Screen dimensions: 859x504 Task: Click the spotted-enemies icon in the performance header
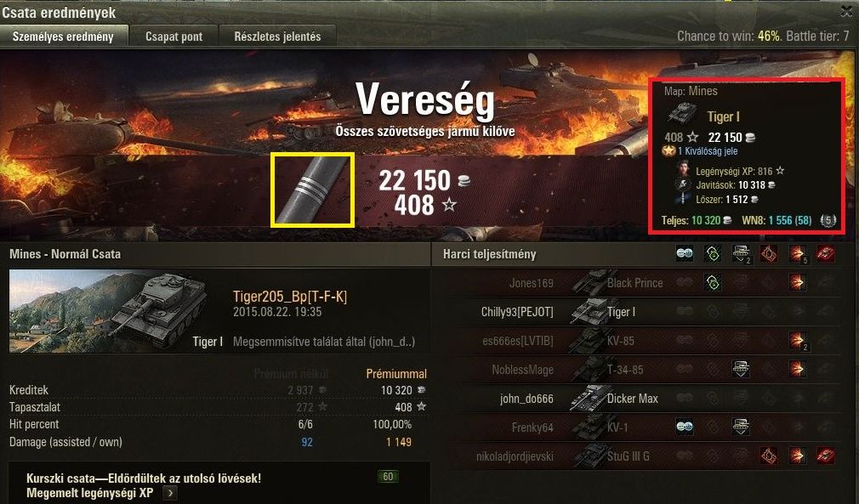click(685, 253)
